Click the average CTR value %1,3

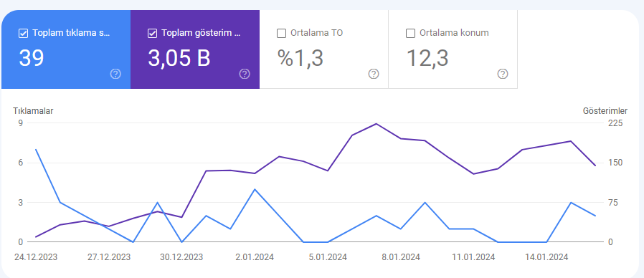(x=300, y=58)
